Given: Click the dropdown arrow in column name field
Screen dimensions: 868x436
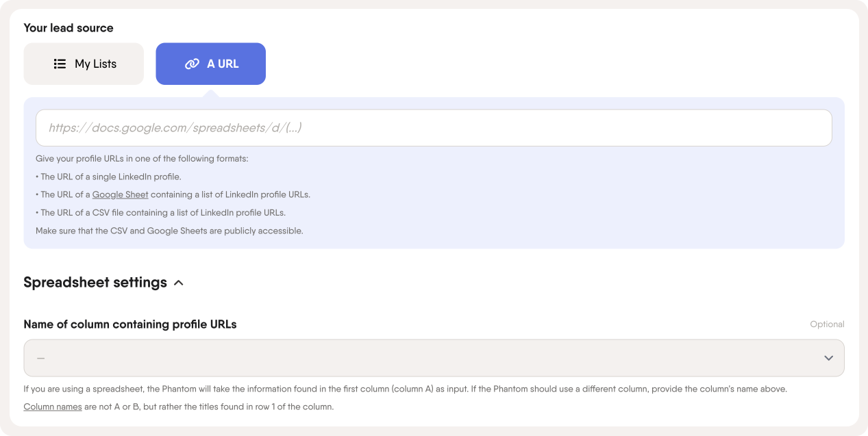Looking at the screenshot, I should 828,358.
